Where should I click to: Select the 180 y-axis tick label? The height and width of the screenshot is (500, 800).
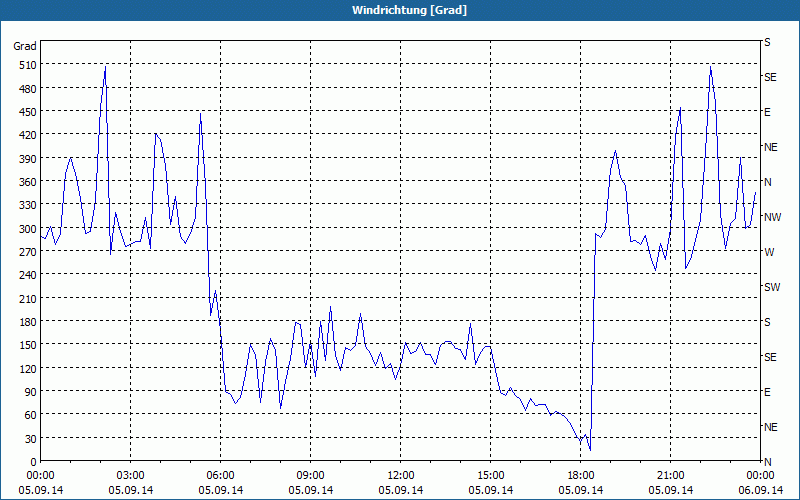28,321
